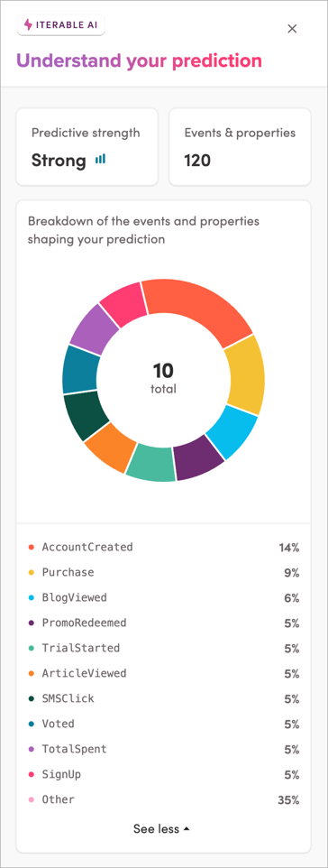This screenshot has width=328, height=868.
Task: Select the TrialStarted legend row
Action: (x=164, y=648)
